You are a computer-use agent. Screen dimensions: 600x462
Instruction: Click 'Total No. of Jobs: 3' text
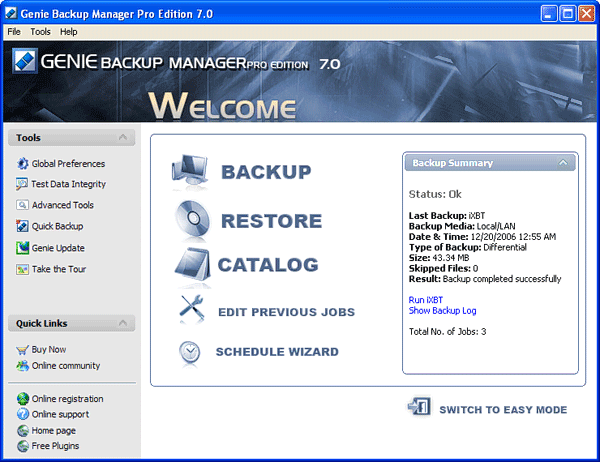coord(447,331)
